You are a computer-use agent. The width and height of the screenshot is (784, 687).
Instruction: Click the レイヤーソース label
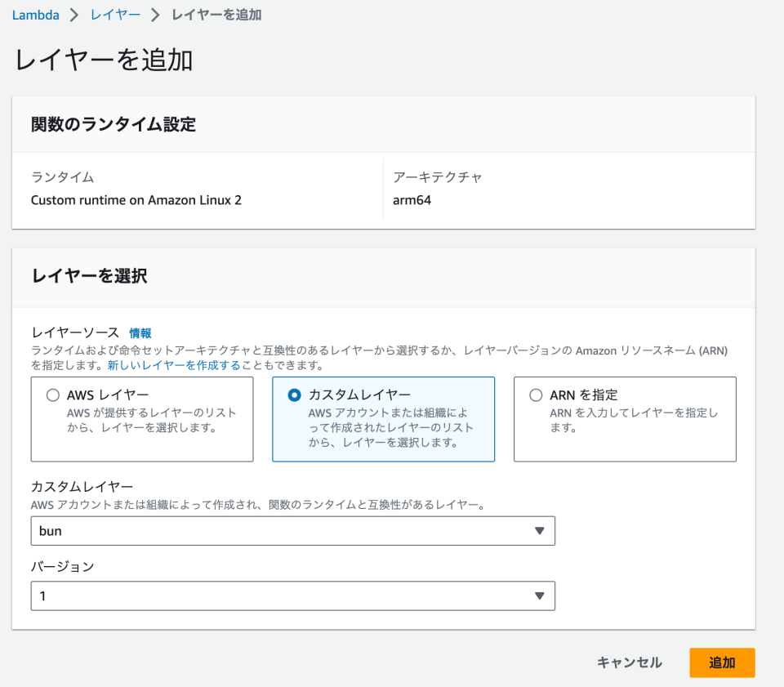(x=75, y=332)
